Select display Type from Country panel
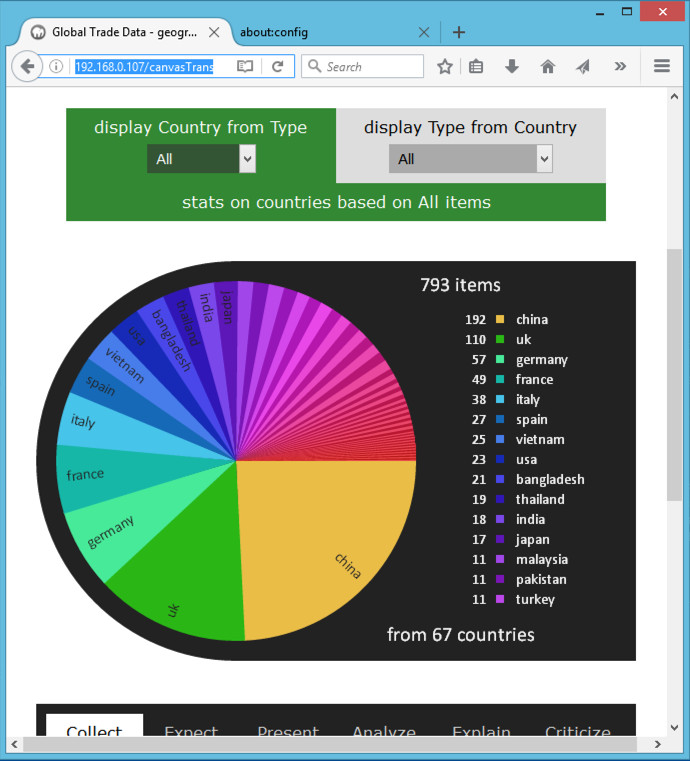The image size is (690, 761). 471,146
